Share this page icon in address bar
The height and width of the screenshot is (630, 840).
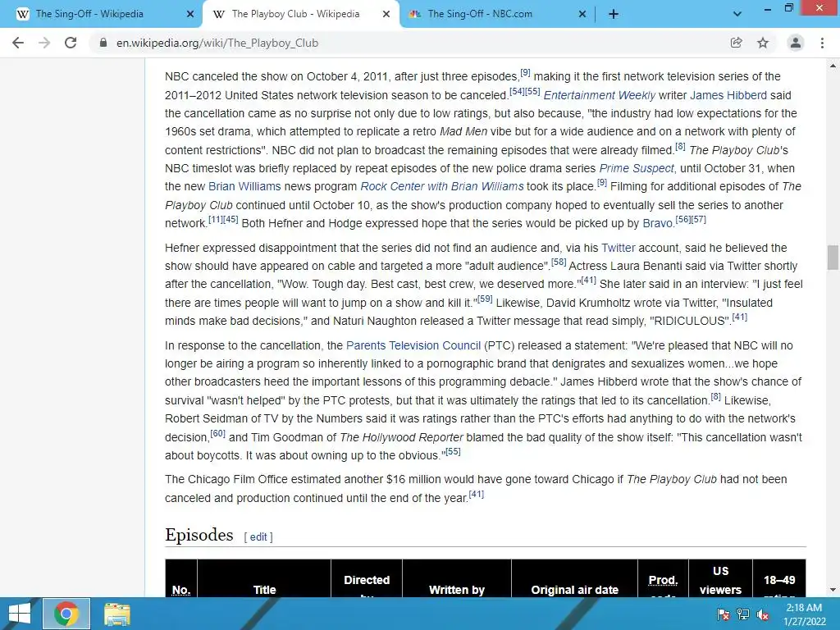tap(736, 43)
